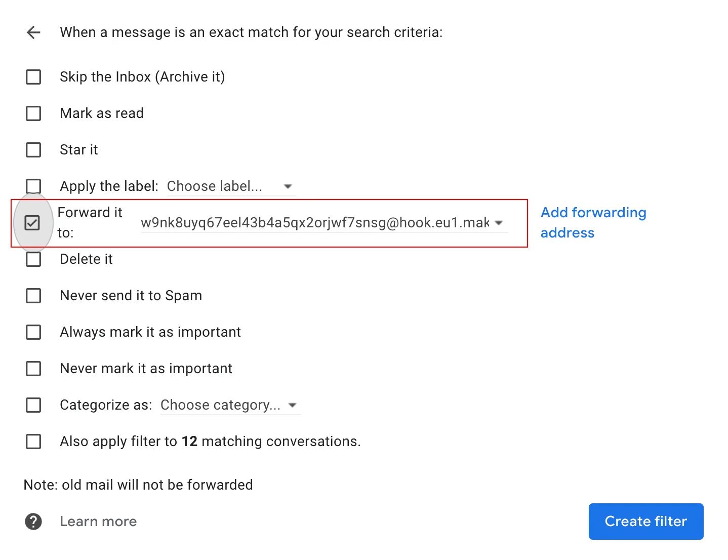Open the Choose label dropdown

coord(231,186)
